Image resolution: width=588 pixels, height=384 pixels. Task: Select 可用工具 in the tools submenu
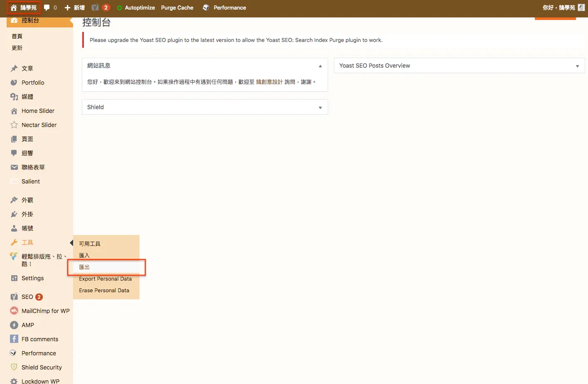(x=90, y=244)
